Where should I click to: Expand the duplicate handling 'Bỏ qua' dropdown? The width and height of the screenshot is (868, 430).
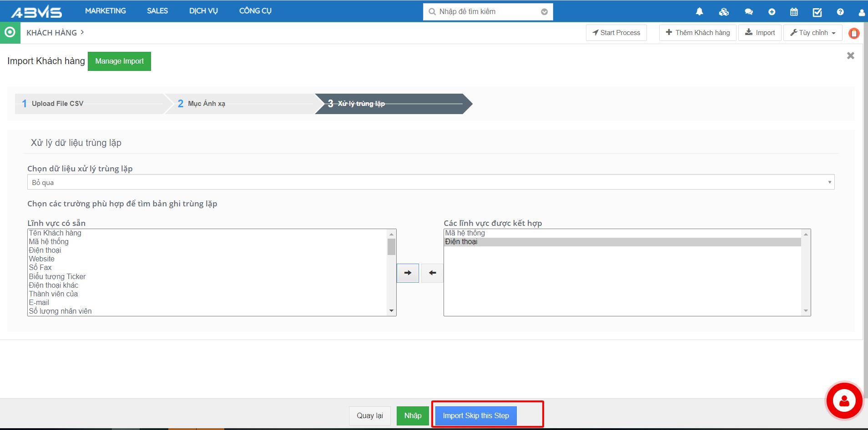[430, 182]
